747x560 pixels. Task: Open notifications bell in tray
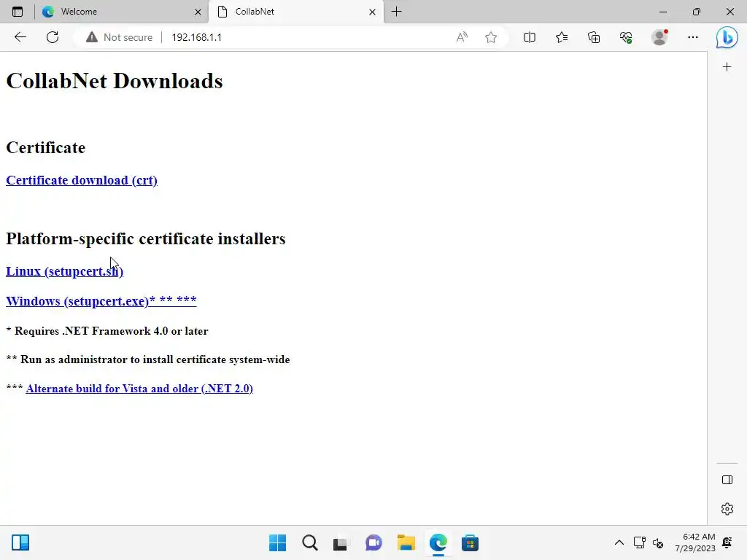coord(727,542)
